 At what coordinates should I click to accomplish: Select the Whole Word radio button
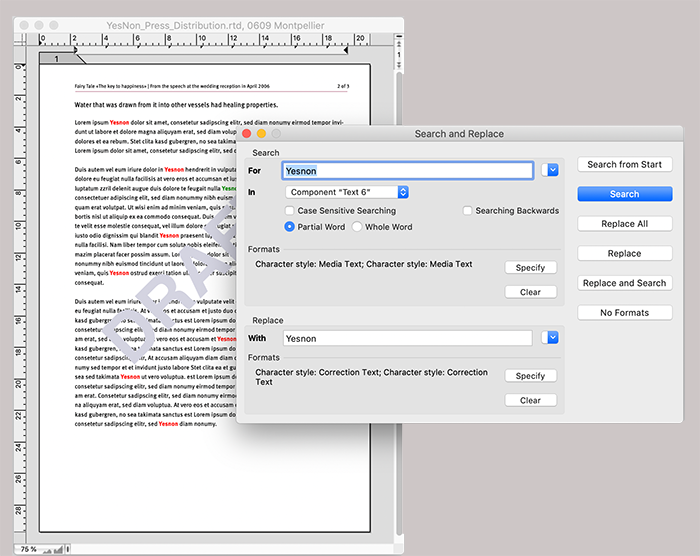[357, 227]
